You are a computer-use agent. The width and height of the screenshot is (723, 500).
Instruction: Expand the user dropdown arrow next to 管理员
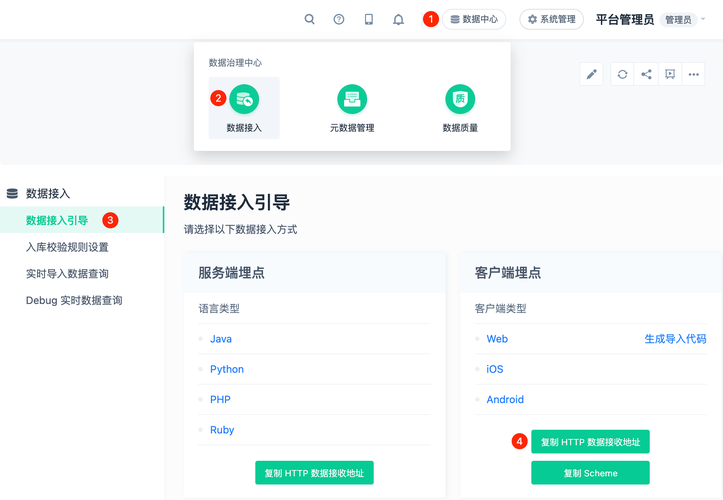click(703, 19)
